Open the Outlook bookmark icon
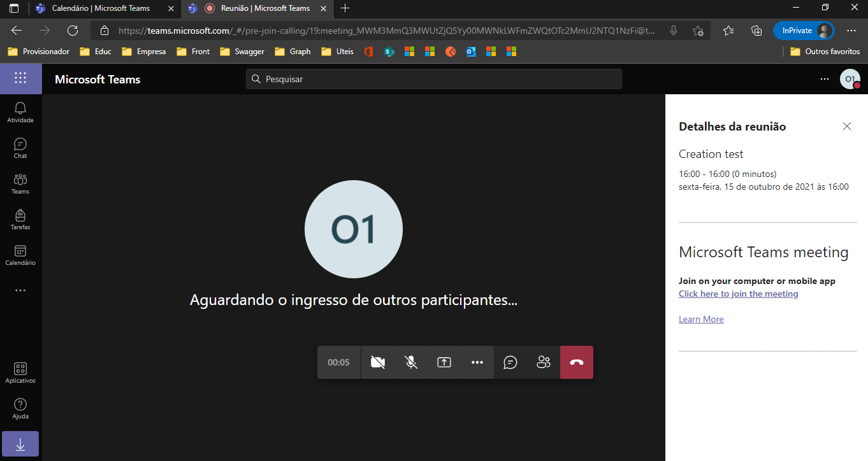Viewport: 868px width, 461px height. tap(471, 52)
